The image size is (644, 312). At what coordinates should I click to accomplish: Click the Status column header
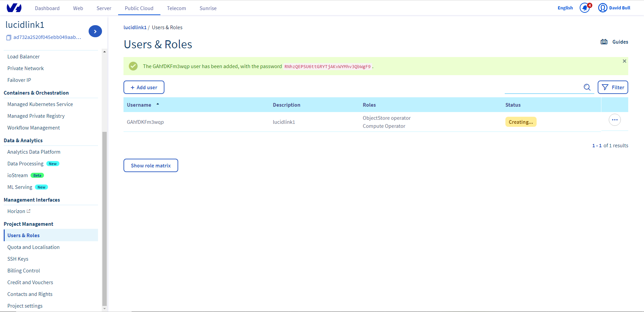pyautogui.click(x=513, y=105)
